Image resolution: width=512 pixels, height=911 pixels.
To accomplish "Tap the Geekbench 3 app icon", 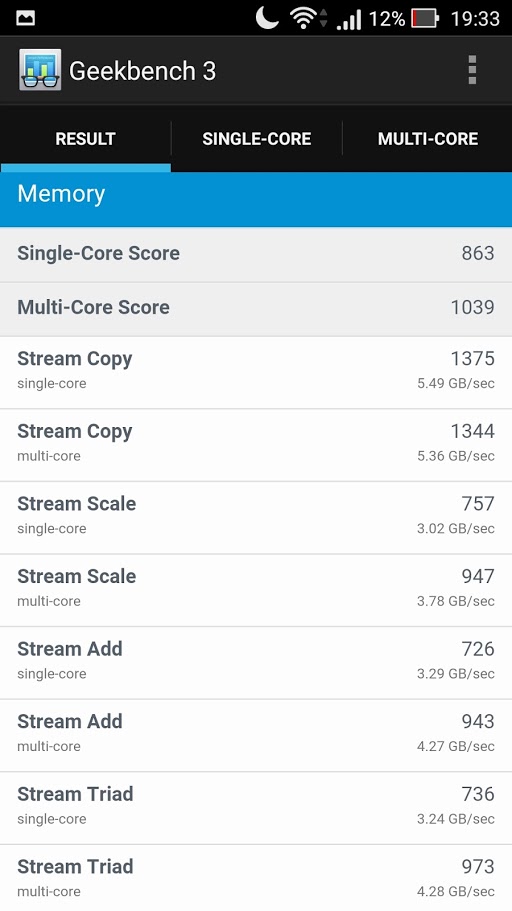I will [40, 70].
